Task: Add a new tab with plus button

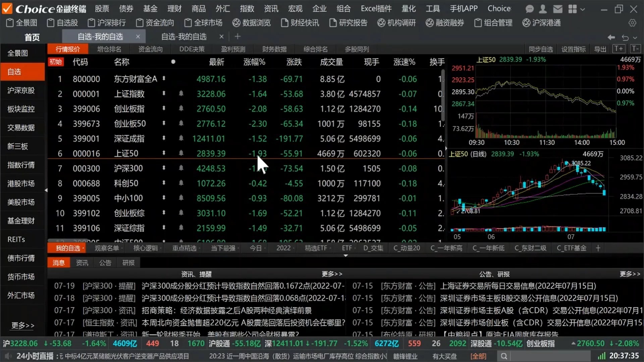Action: click(237, 37)
